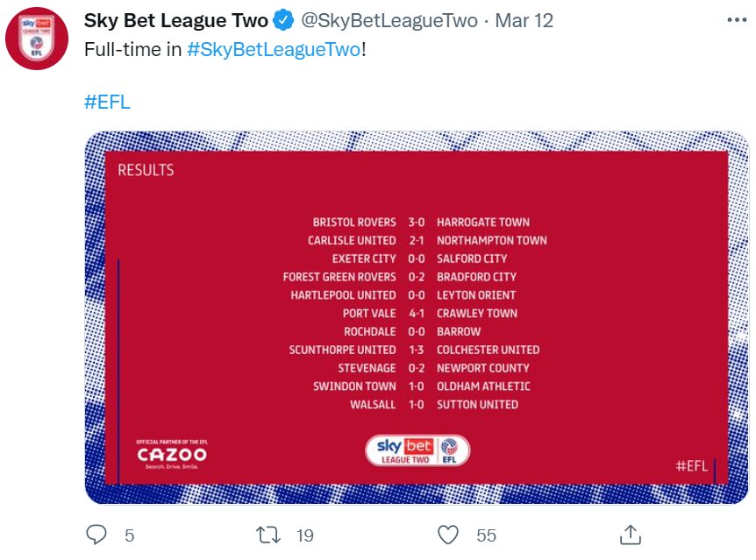Viewport: 756px width, 560px height.
Task: Click the Cazoo logo in image
Action: pos(172,454)
